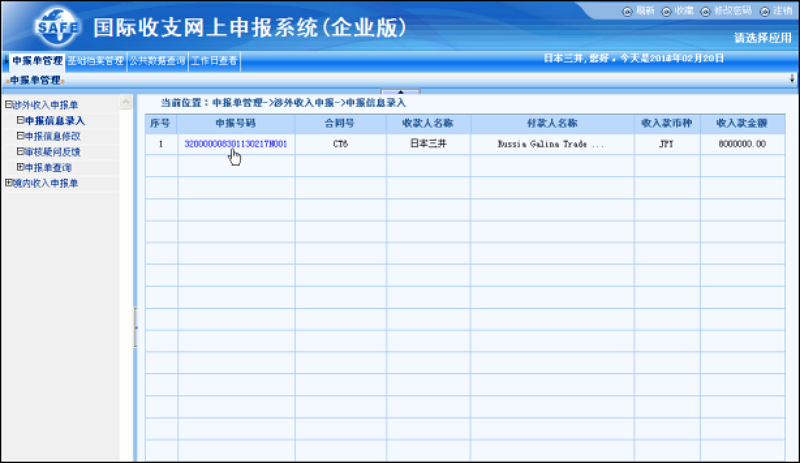Open declaration number 320000008301130217N001 link

[x=236, y=144]
